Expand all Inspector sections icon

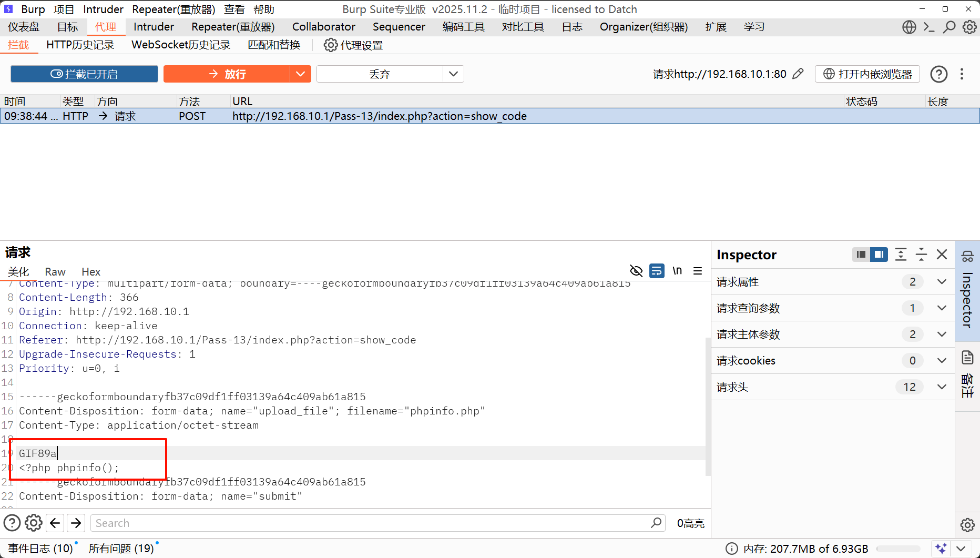coord(901,255)
